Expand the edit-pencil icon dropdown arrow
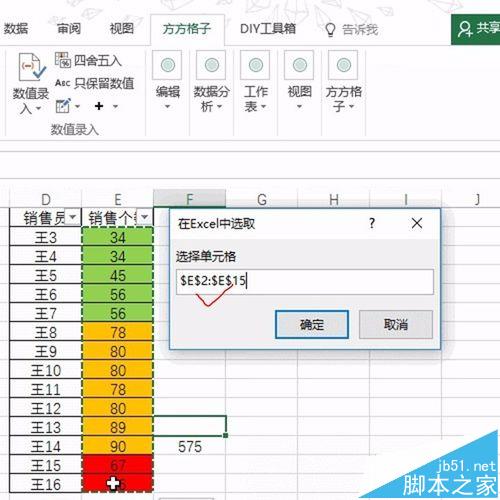Screen dimensions: 500x500 (77, 107)
